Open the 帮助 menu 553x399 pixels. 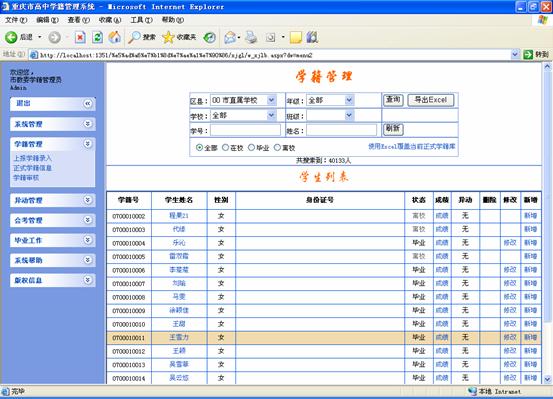[173, 20]
